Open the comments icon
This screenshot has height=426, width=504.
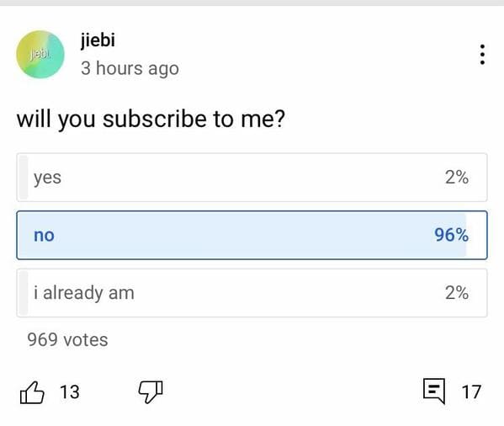point(434,391)
